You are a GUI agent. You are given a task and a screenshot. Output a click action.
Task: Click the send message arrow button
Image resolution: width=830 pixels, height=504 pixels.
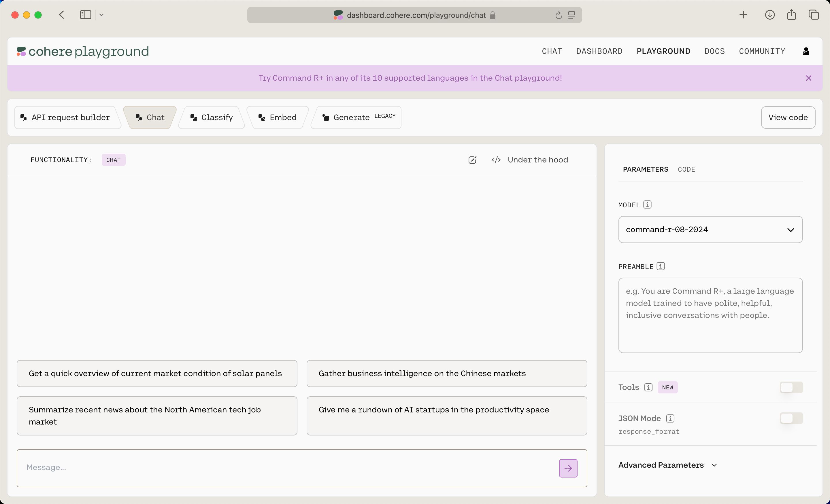pos(567,467)
